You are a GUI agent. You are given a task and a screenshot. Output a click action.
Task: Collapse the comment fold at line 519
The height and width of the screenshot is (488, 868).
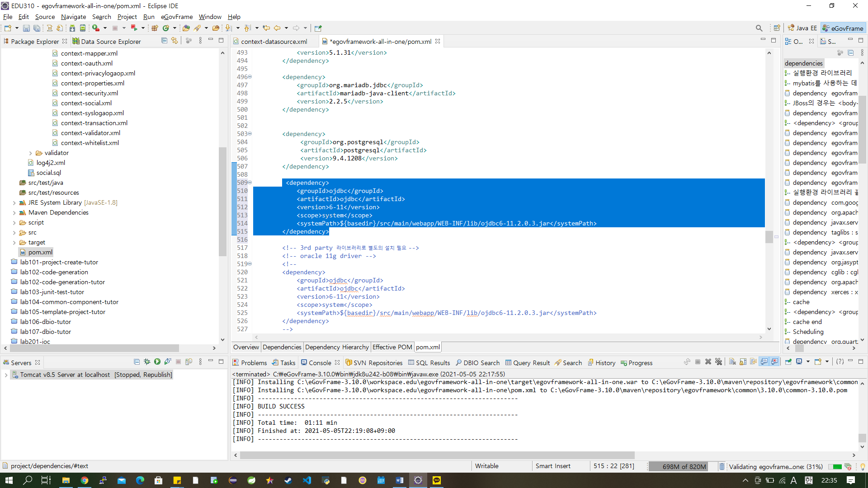pos(250,264)
